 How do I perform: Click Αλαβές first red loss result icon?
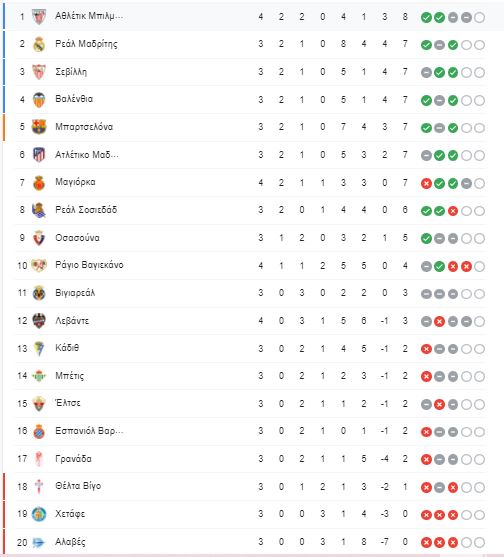point(426,542)
